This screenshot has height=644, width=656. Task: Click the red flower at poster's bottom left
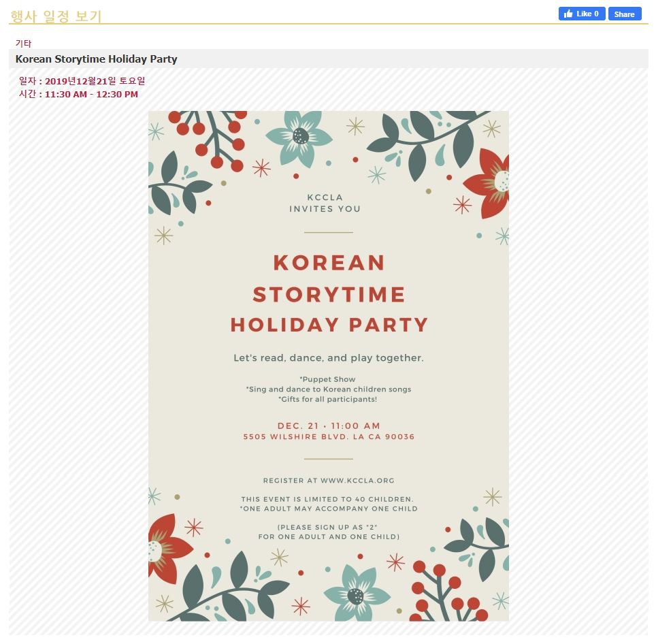click(x=165, y=548)
